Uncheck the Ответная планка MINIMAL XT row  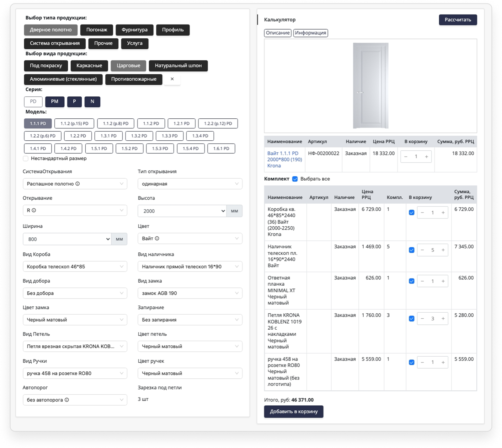point(412,281)
